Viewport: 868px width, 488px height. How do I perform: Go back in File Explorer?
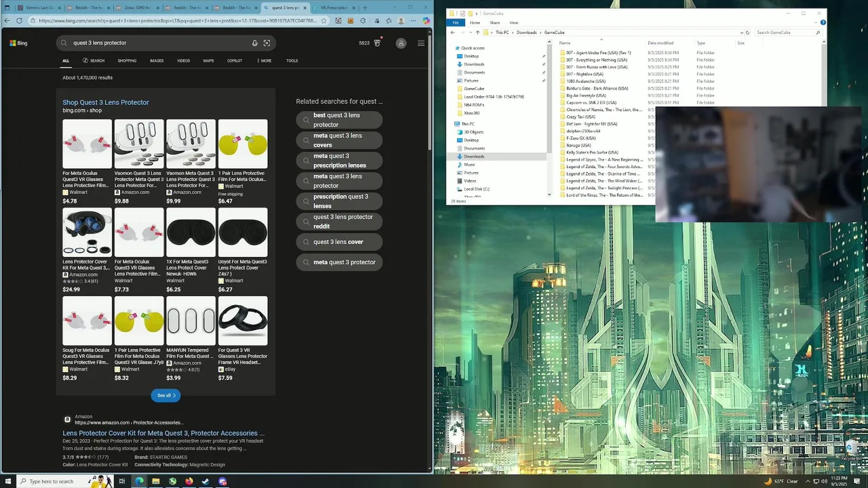453,33
